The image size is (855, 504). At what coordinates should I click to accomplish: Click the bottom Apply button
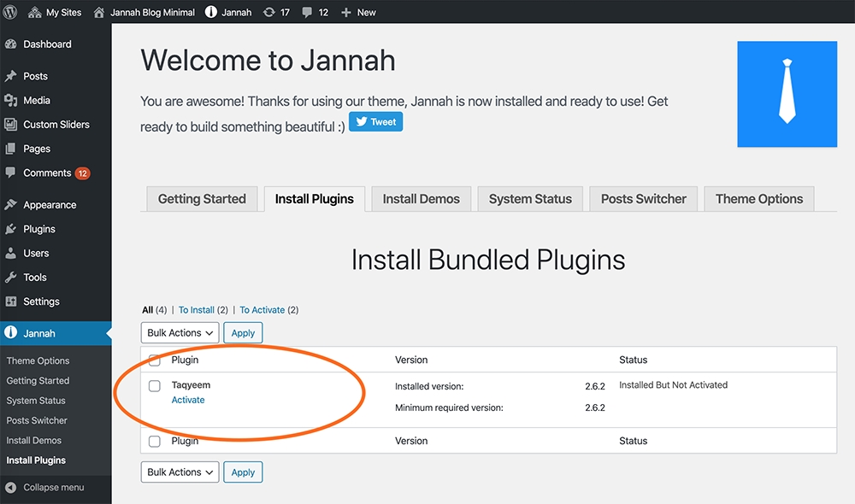[x=243, y=472]
